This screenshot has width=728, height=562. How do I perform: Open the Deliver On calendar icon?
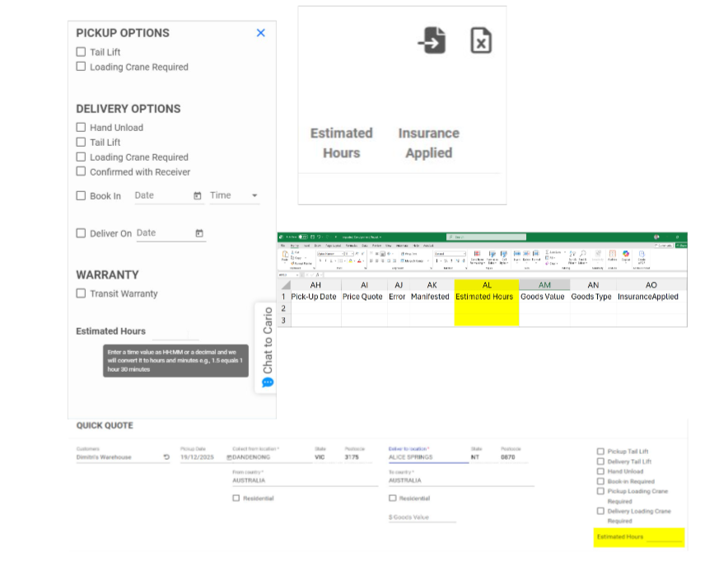[x=199, y=234]
